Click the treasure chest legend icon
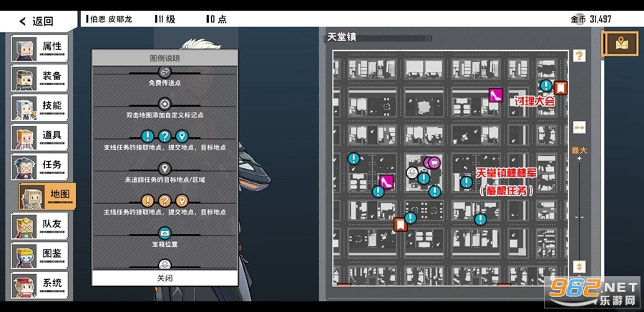The height and width of the screenshot is (312, 644). (165, 233)
